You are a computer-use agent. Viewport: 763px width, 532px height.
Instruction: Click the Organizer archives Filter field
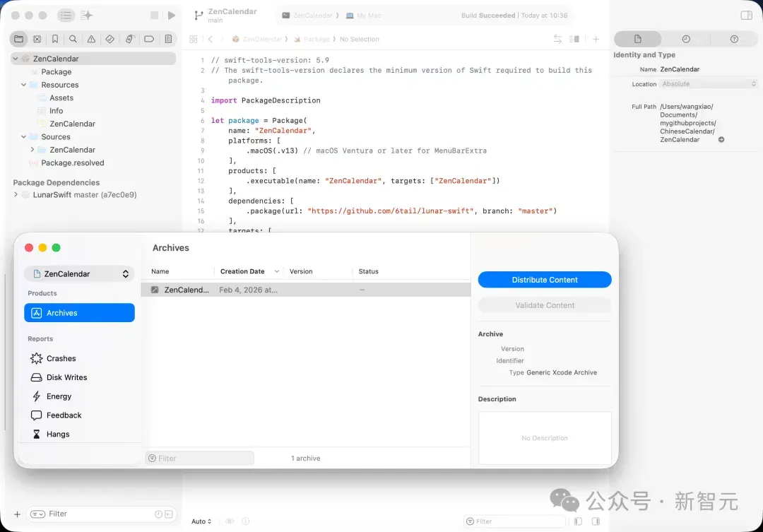pos(199,459)
